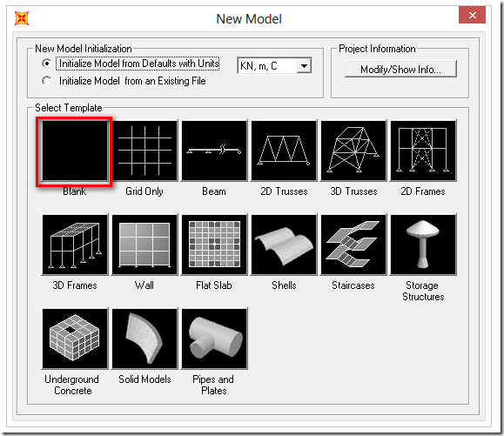Open the Staircases template
This screenshot has width=504, height=436.
pos(353,245)
